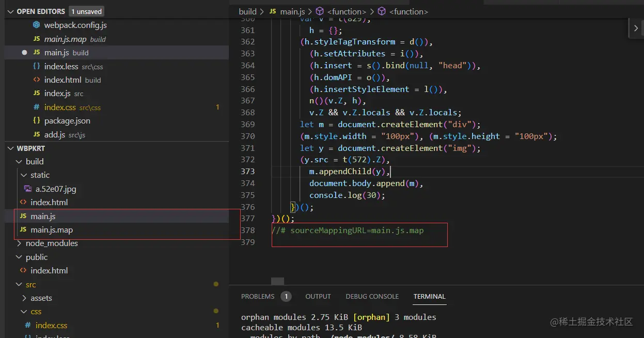The image size is (644, 338).
Task: Click document.body.append(m) code line
Action: coord(367,183)
